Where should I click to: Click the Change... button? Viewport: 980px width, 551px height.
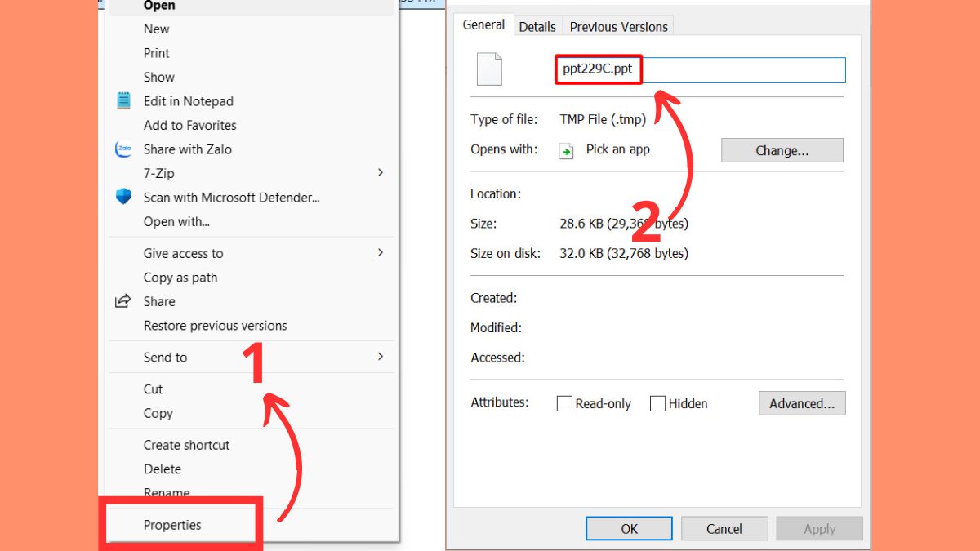[782, 150]
